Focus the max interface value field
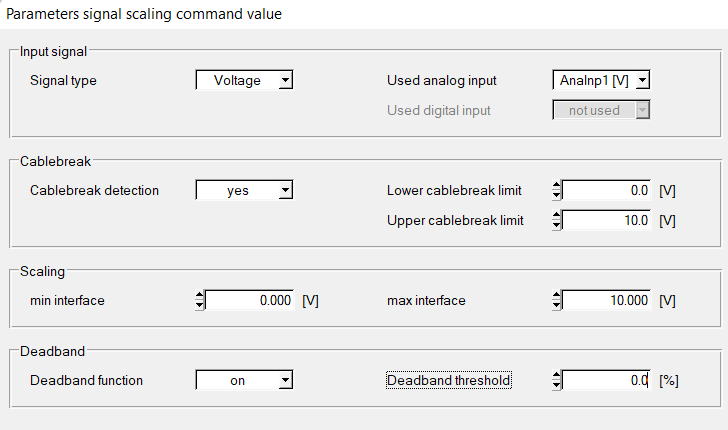The width and height of the screenshot is (728, 430). [606, 300]
